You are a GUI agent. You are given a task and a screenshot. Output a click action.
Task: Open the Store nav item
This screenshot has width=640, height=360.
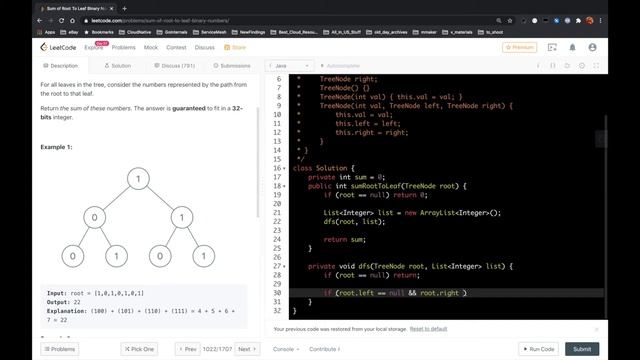(x=235, y=47)
